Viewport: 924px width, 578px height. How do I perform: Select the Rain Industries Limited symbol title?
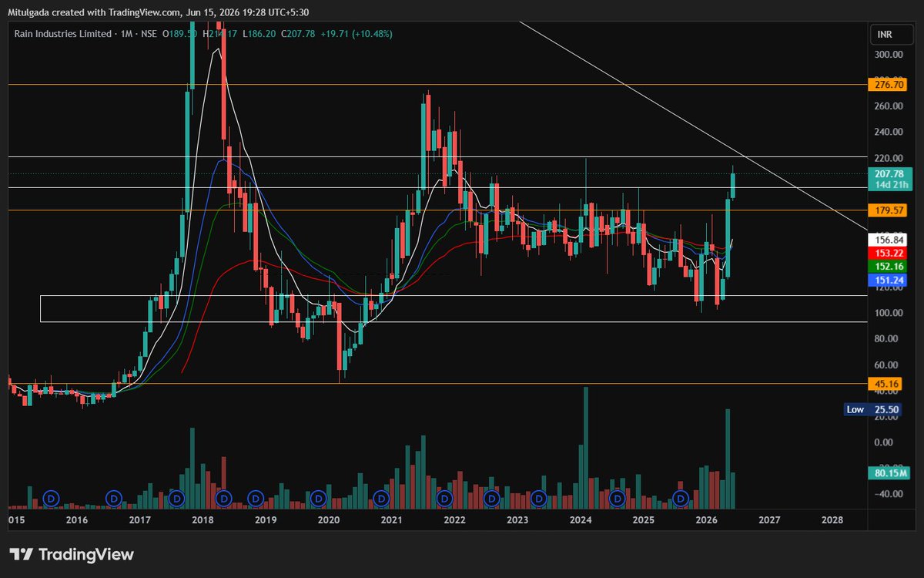pyautogui.click(x=64, y=34)
